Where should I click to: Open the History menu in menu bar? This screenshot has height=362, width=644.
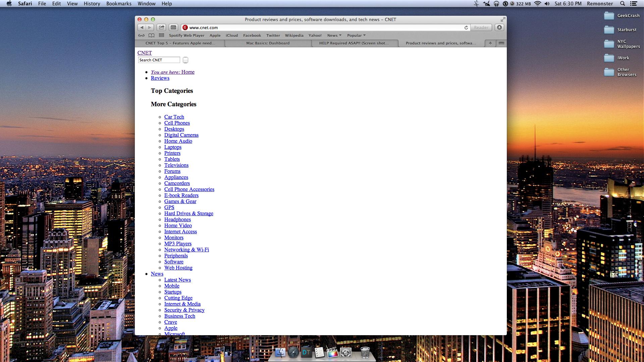tap(92, 4)
